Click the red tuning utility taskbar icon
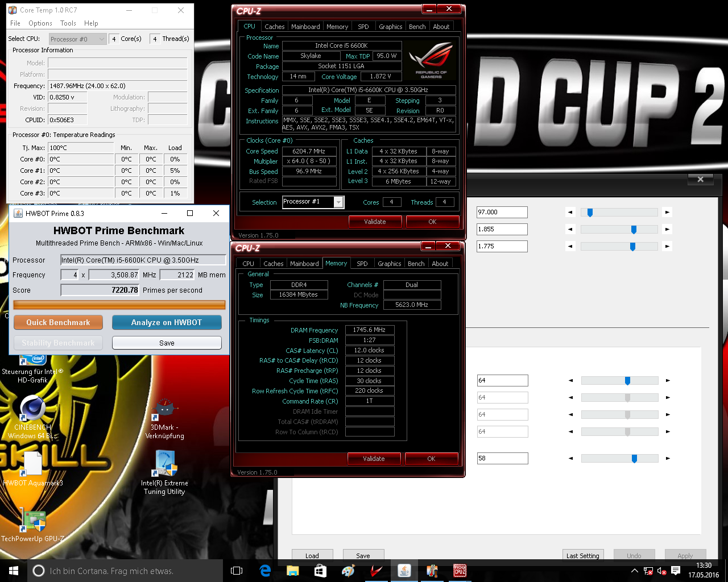Image resolution: width=728 pixels, height=582 pixels. pos(376,571)
